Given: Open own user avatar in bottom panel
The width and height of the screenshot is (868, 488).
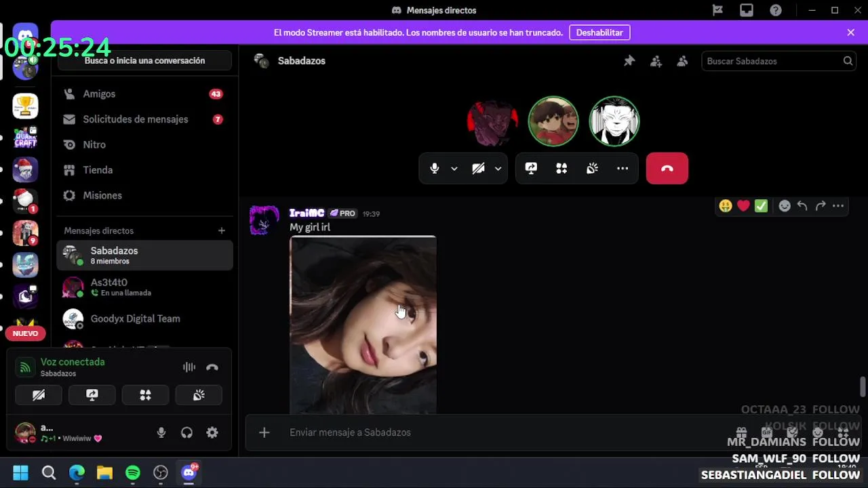Looking at the screenshot, I should click(x=25, y=432).
